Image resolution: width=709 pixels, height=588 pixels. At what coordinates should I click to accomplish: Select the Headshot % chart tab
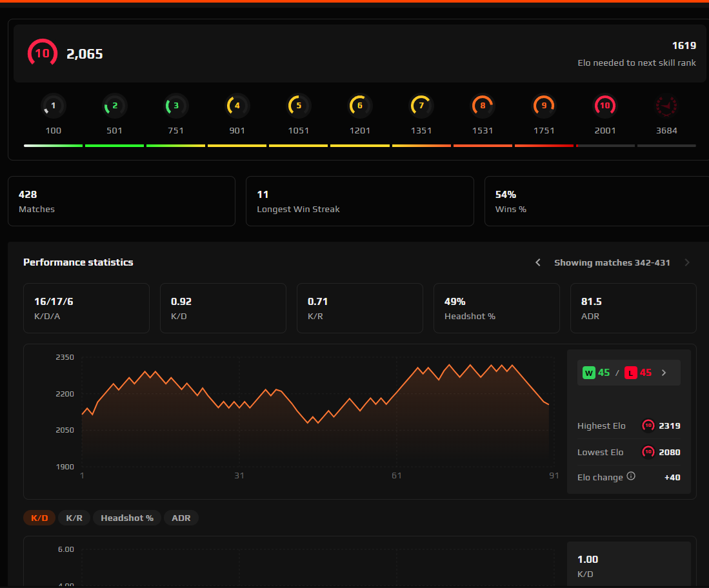point(126,518)
